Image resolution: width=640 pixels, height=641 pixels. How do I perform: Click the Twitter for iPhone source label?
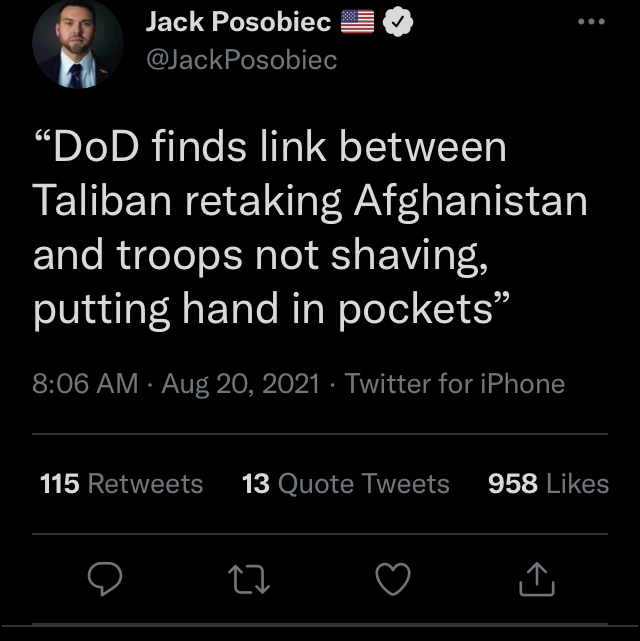tap(455, 384)
